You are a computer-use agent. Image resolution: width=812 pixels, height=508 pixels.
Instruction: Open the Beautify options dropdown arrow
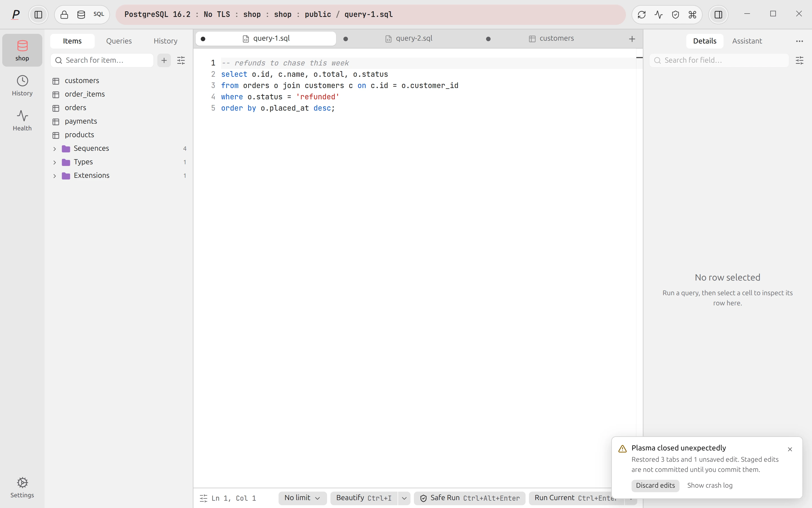tap(404, 498)
